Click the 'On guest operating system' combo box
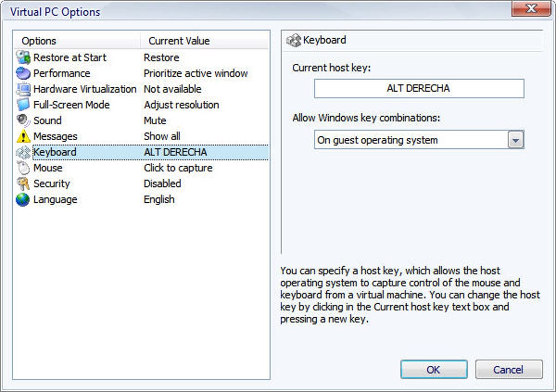 point(412,140)
